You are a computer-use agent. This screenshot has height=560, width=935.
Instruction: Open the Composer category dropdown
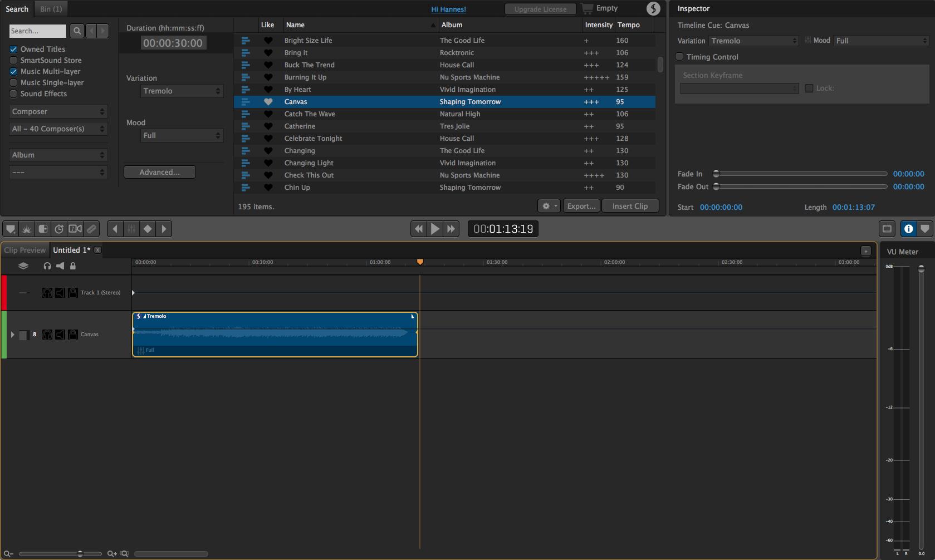(x=58, y=111)
